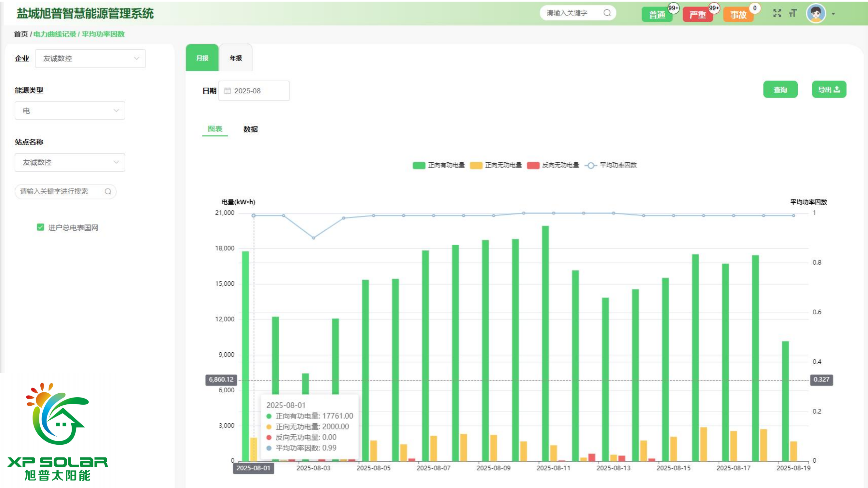This screenshot has width=868, height=488.
Task: Click the yellow 正向无功电量 legend swatch
Action: [476, 165]
